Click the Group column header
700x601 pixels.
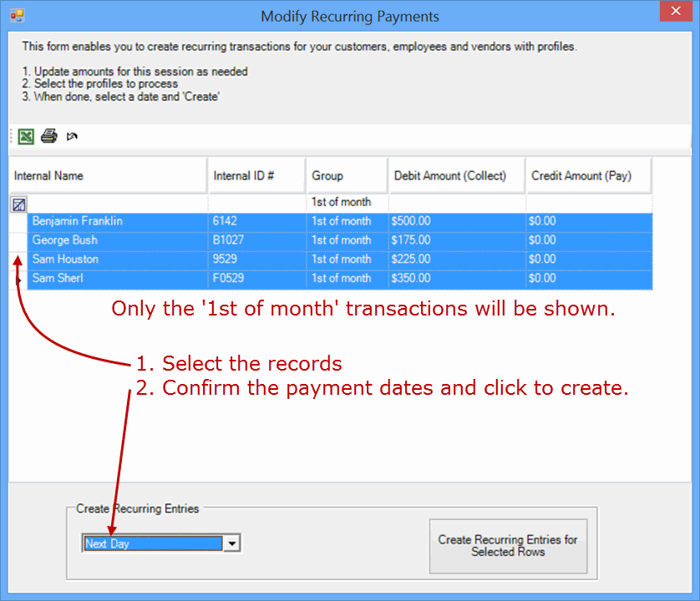tap(347, 176)
